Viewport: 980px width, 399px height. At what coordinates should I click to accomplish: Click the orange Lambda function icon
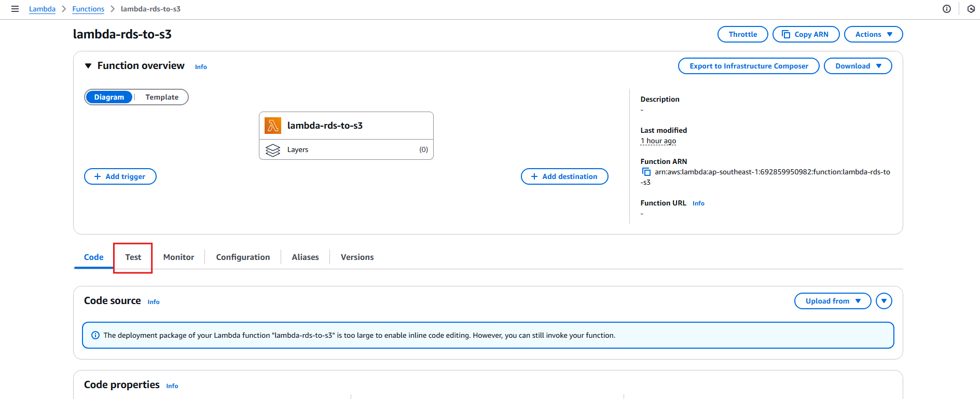[273, 126]
